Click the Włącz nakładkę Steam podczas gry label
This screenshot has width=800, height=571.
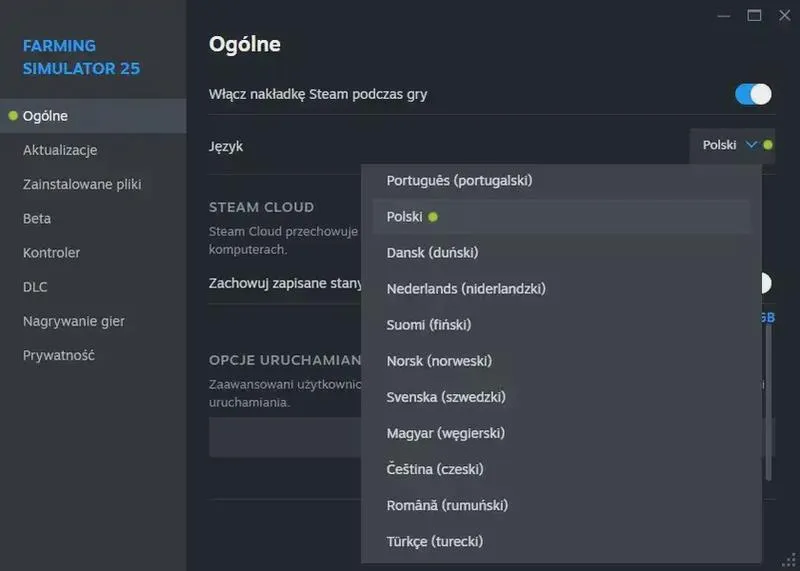coord(318,94)
